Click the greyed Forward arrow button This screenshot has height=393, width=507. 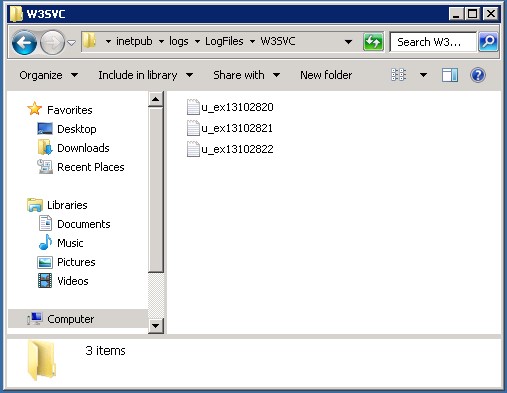coord(52,42)
